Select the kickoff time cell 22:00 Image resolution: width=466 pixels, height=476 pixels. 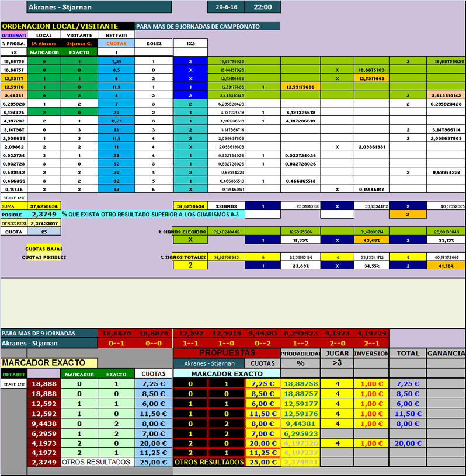coord(263,7)
